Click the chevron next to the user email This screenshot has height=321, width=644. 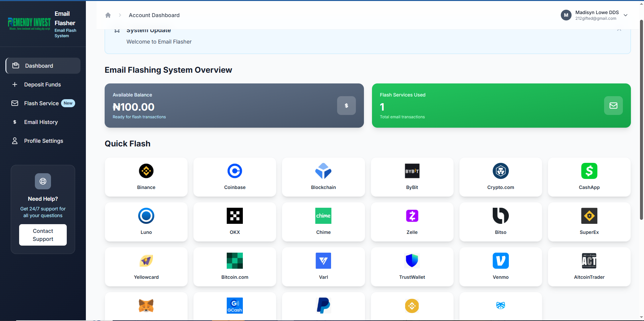coord(626,15)
